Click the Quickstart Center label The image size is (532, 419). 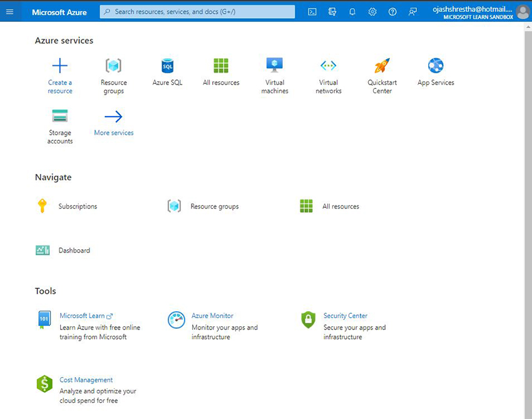click(382, 86)
